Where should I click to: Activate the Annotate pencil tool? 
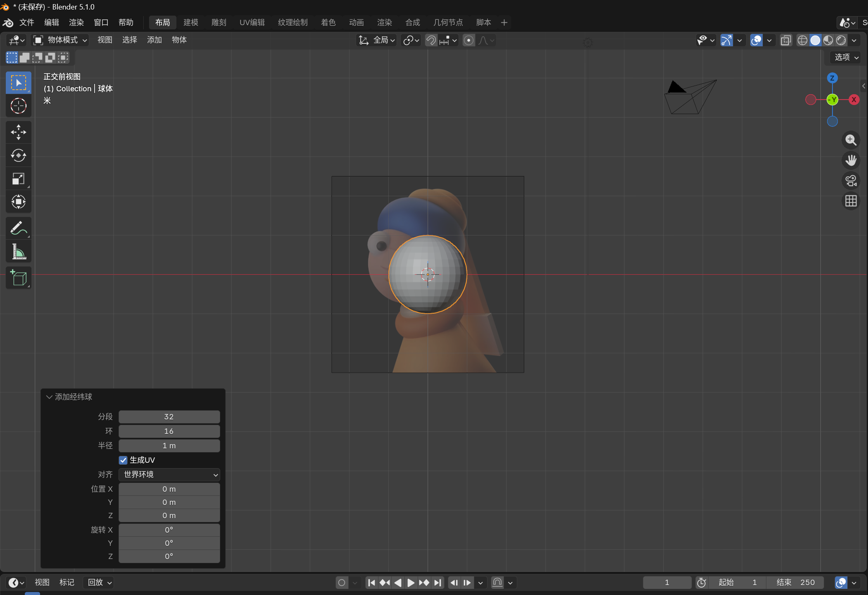click(x=18, y=228)
